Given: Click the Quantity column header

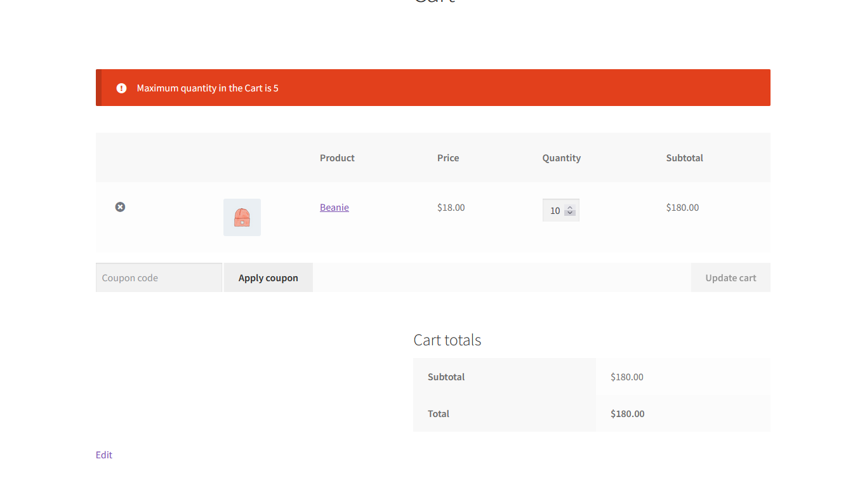Looking at the screenshot, I should [x=561, y=158].
